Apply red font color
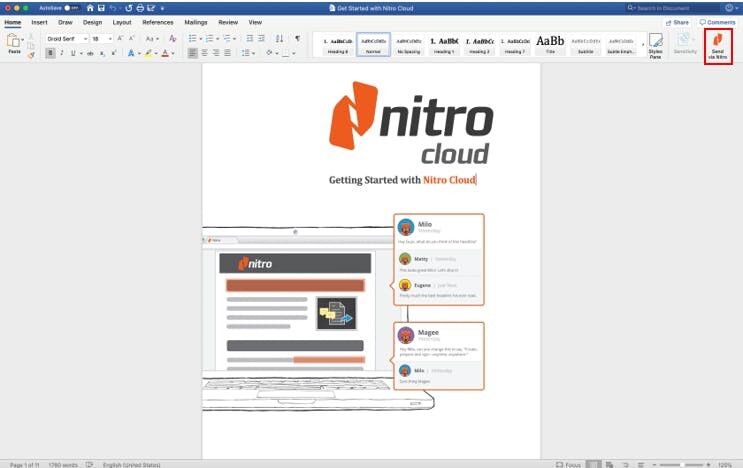This screenshot has width=743, height=468. coord(165,53)
